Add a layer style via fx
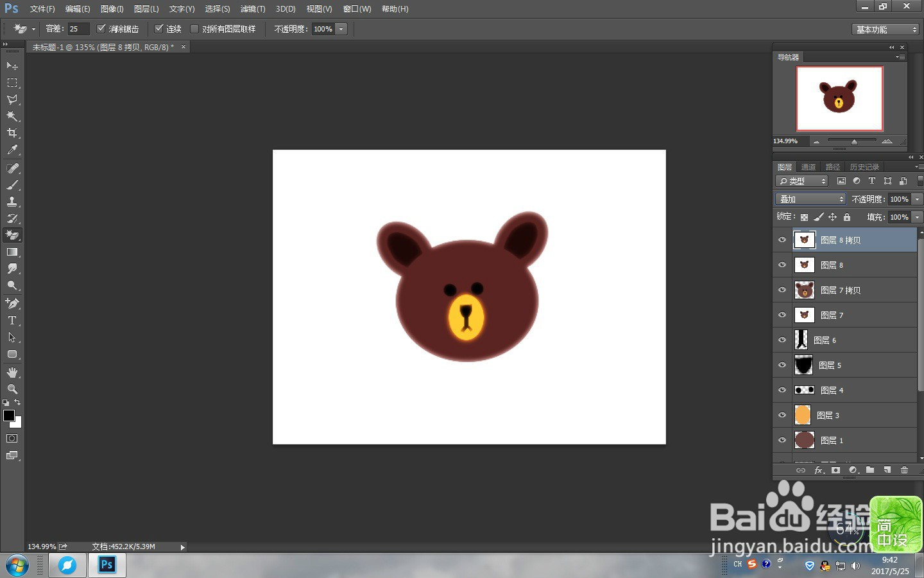The height and width of the screenshot is (578, 924). pos(819,470)
